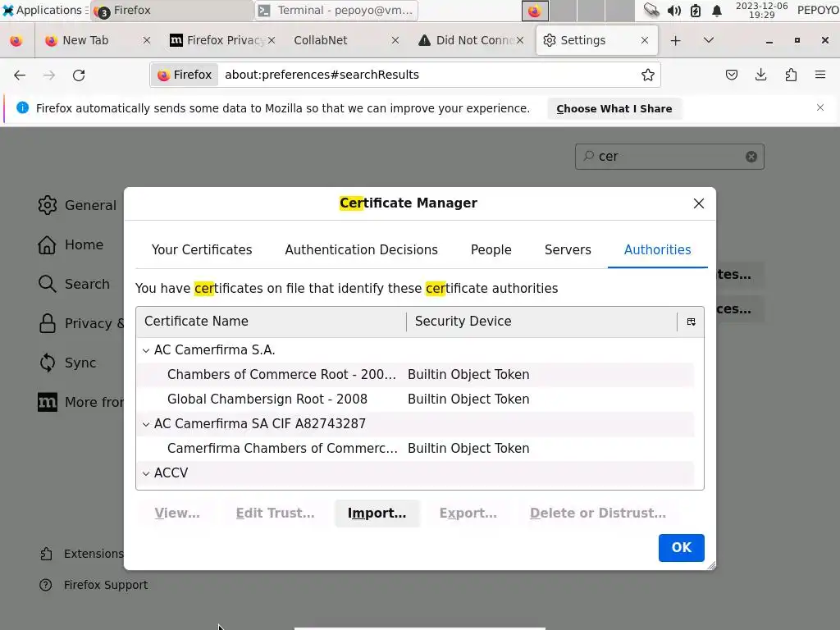This screenshot has width=840, height=630.
Task: Clear the 'cer' search field
Action: click(x=751, y=157)
